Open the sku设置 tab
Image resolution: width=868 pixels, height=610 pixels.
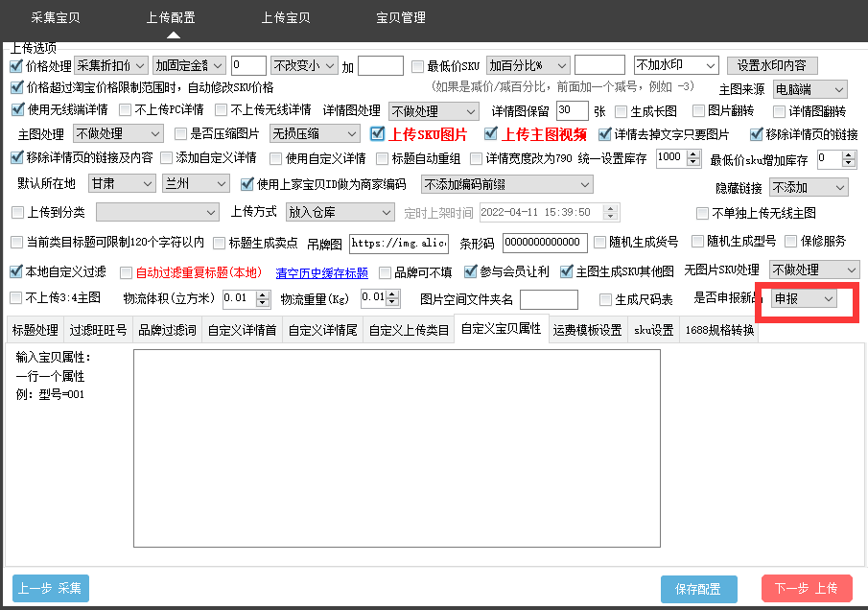[654, 331]
